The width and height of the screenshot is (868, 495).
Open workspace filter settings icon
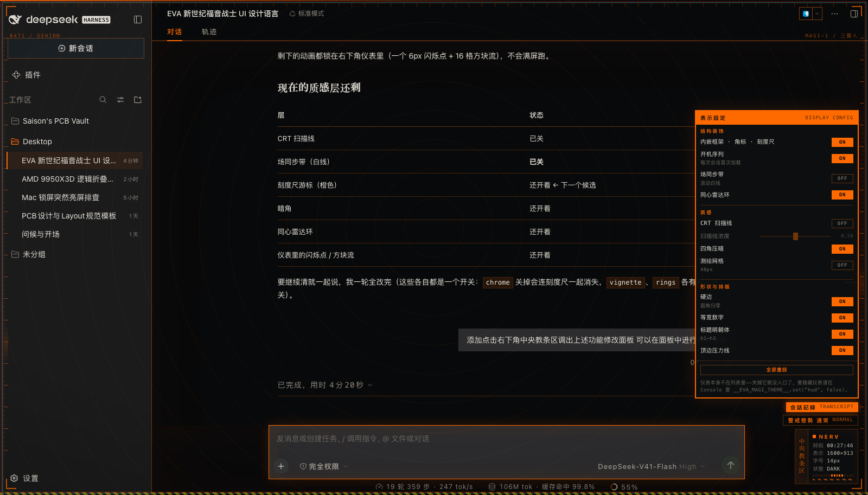pos(120,100)
